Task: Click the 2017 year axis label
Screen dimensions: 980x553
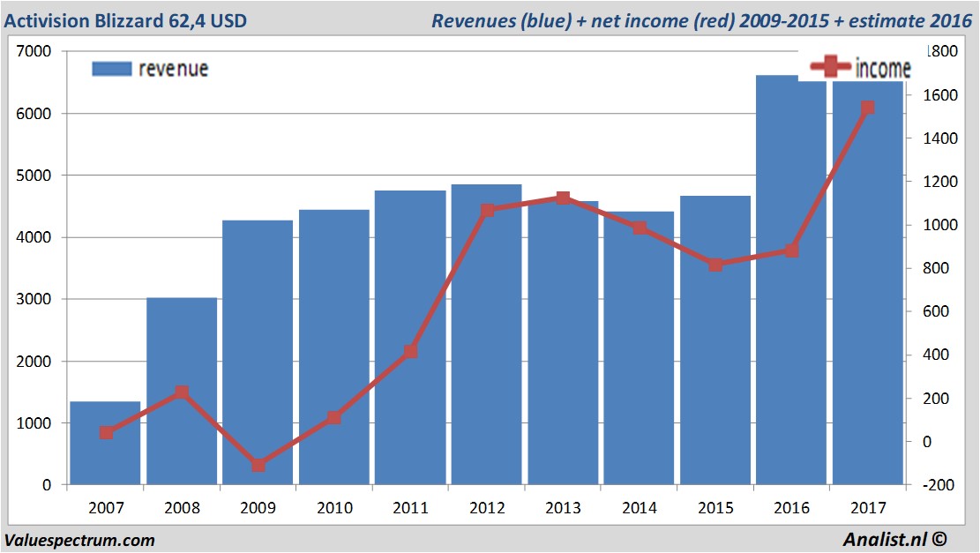Action: [868, 507]
